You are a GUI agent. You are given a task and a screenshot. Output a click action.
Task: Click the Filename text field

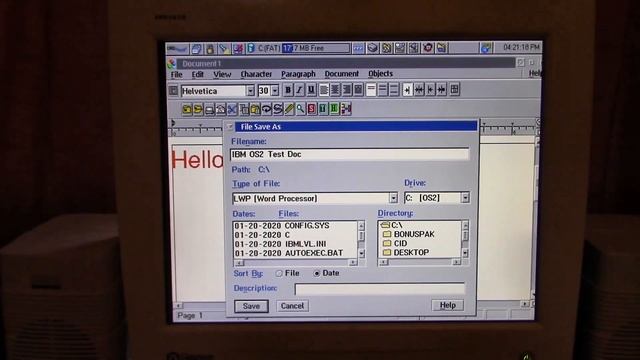(x=350, y=154)
